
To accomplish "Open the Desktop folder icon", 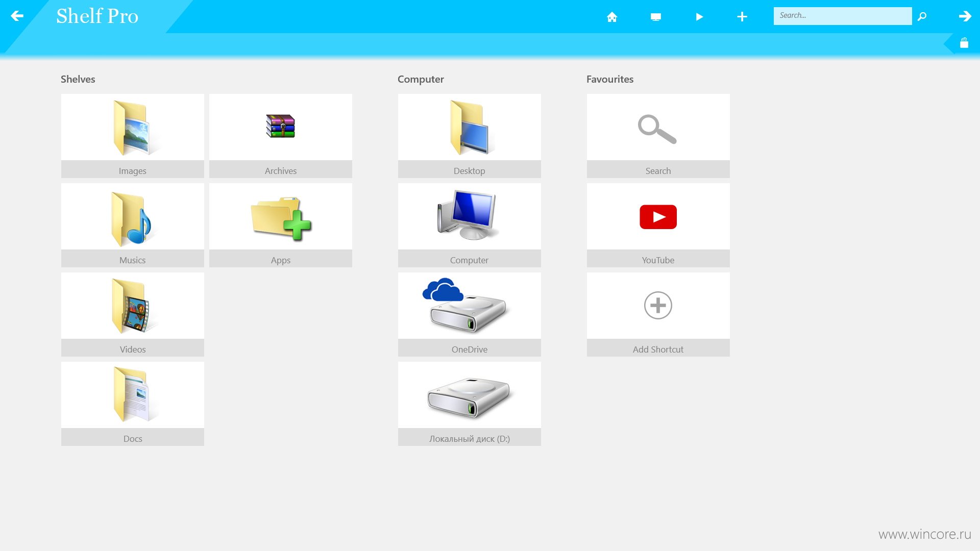I will (x=470, y=128).
